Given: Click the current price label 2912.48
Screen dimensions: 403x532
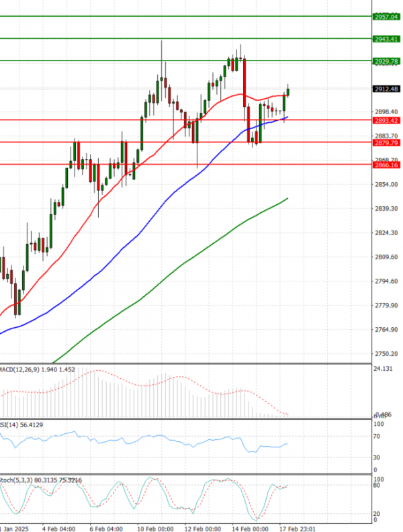Looking at the screenshot, I should 386,89.
